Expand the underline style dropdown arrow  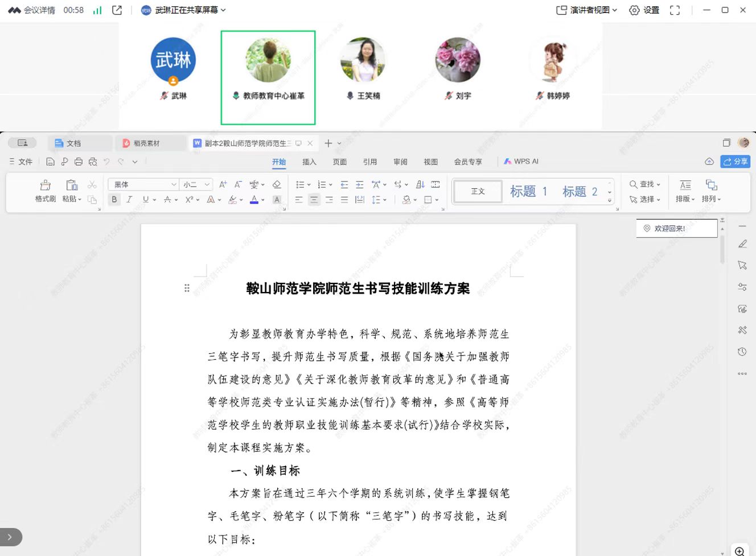coord(154,200)
